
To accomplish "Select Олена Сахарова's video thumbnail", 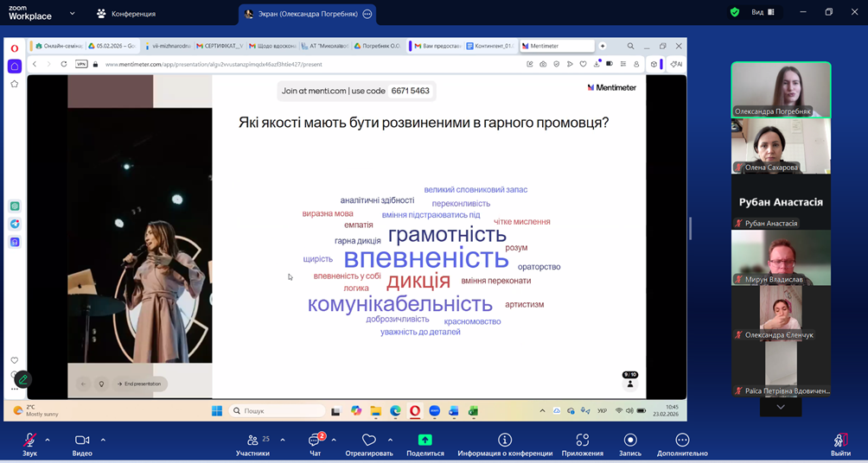I will [781, 145].
